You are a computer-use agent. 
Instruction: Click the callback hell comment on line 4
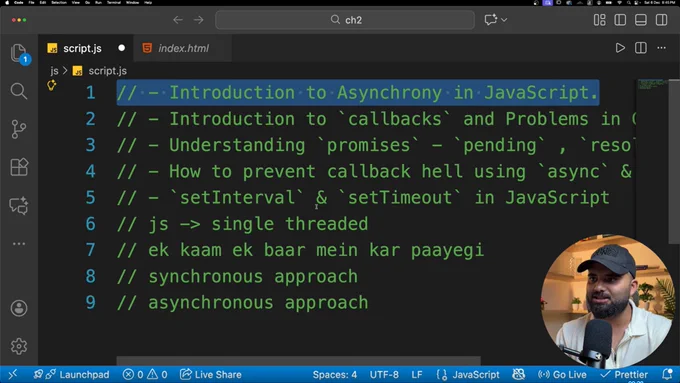tap(375, 171)
